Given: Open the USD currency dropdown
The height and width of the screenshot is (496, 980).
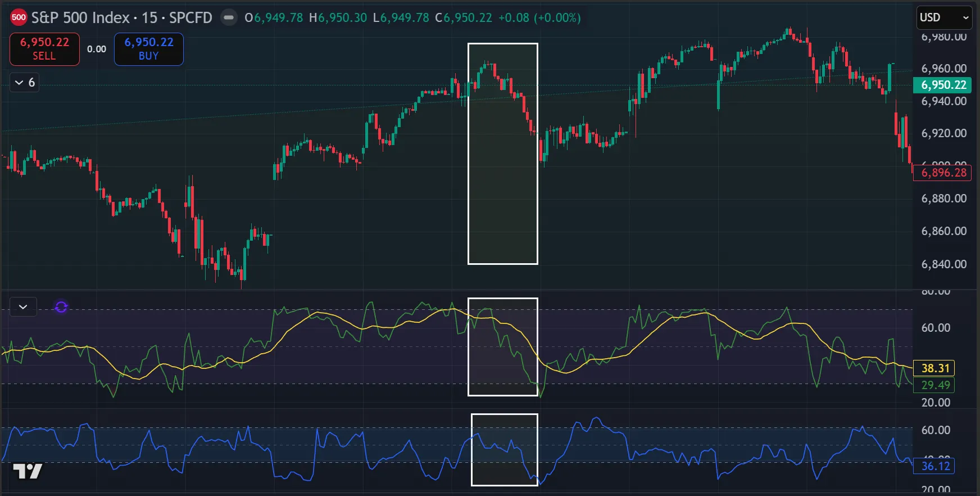Looking at the screenshot, I should (943, 17).
